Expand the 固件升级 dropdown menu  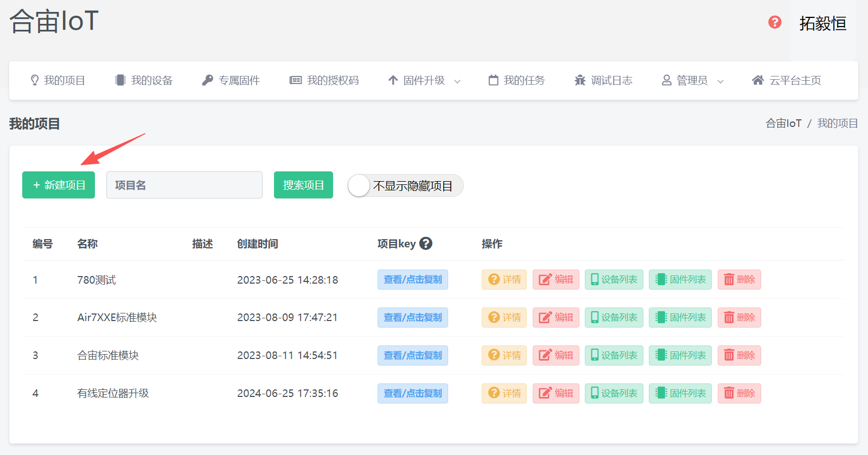pyautogui.click(x=424, y=80)
